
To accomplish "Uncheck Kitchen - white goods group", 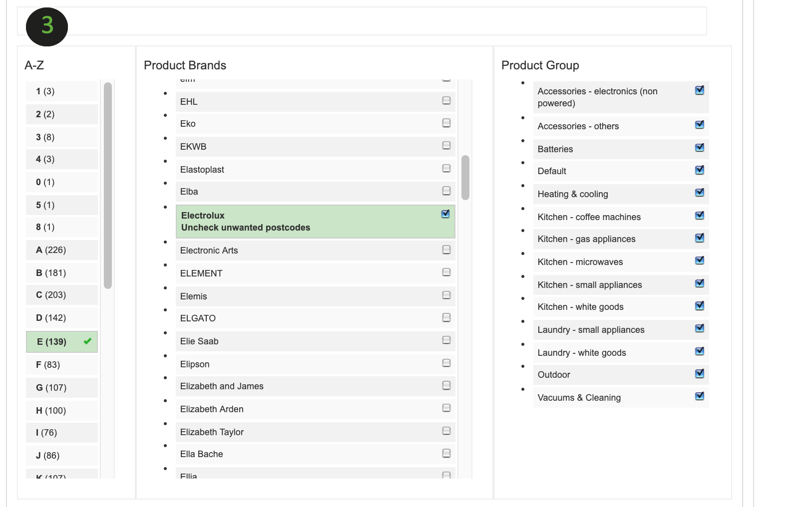I will click(700, 306).
